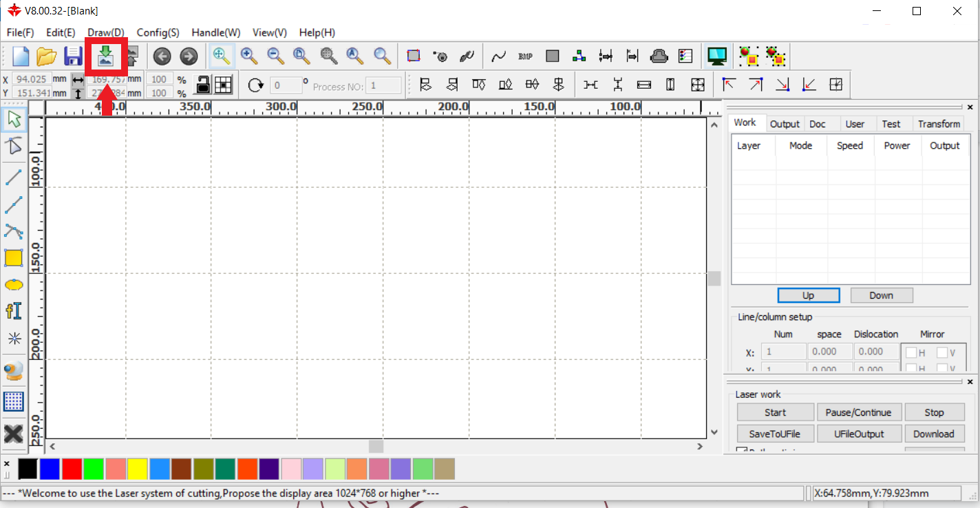Click the Stop button
Screen dimensions: 980x508
934,412
